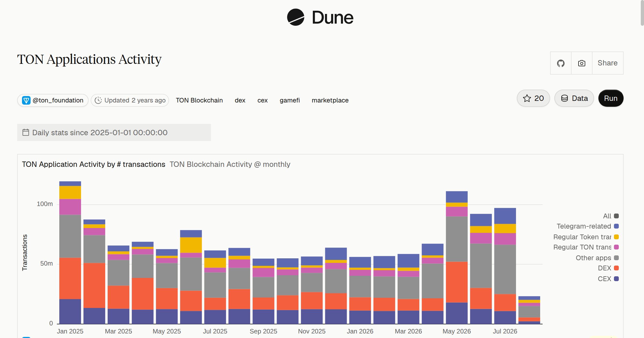
Task: Open the GitHub repository icon
Action: [561, 63]
